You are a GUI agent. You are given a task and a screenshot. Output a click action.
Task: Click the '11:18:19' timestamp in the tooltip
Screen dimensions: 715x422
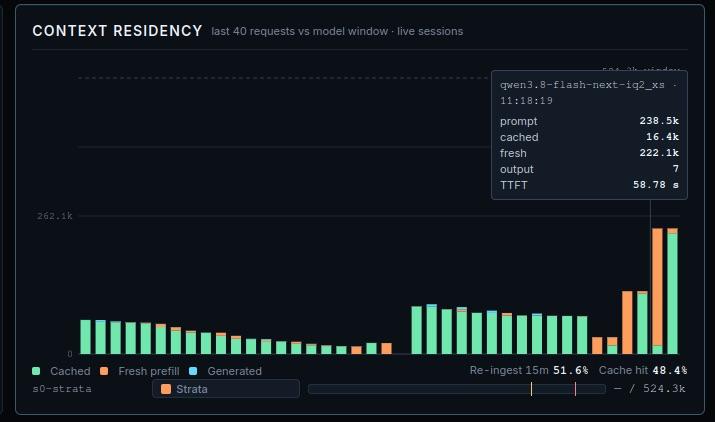coord(526,100)
